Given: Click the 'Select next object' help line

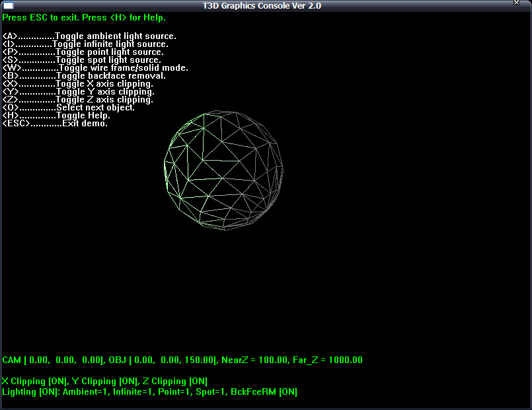Looking at the screenshot, I should (x=69, y=108).
